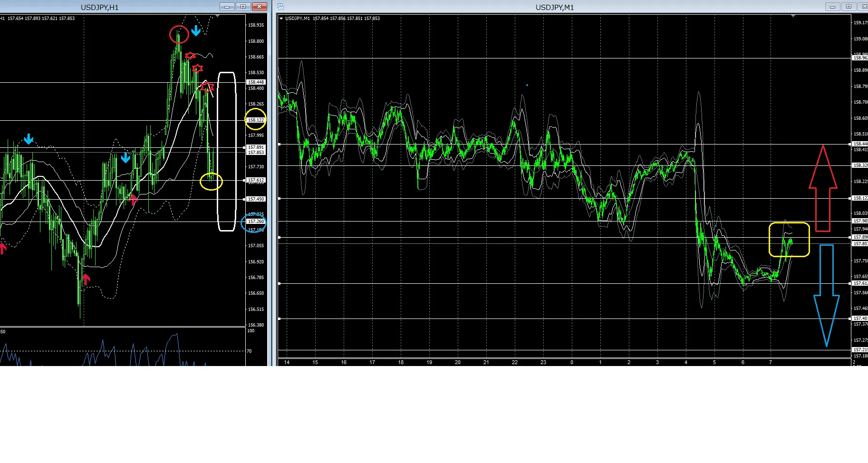Click the chart shift marker on H1 chart
This screenshot has width=868, height=463.
click(217, 16)
